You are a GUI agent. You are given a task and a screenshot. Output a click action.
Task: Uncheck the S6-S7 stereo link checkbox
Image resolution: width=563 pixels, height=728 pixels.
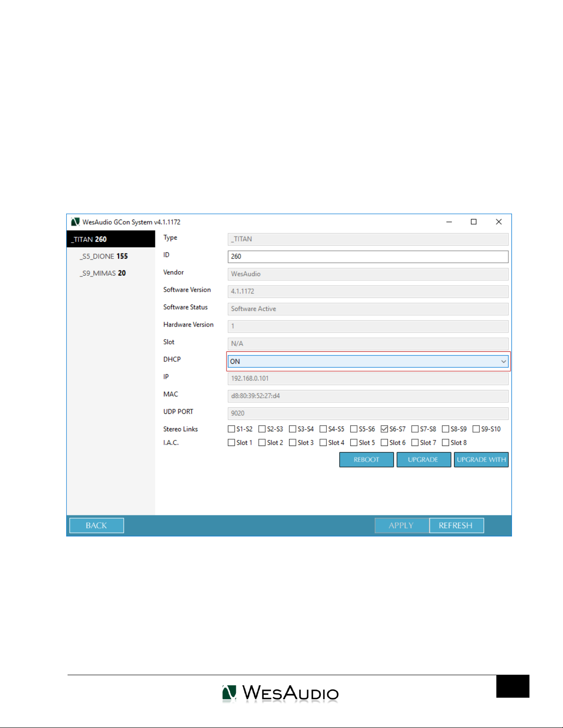pyautogui.click(x=384, y=429)
